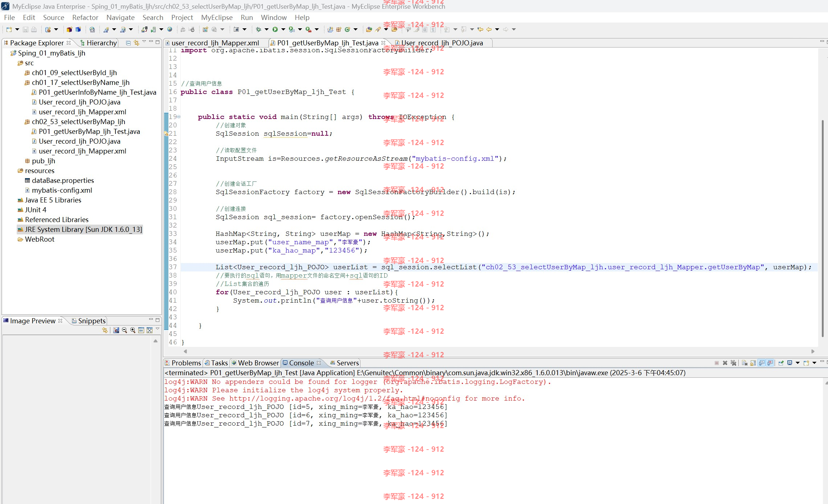Click Fit to window icon in Image Preview
The height and width of the screenshot is (504, 828).
[x=150, y=330]
